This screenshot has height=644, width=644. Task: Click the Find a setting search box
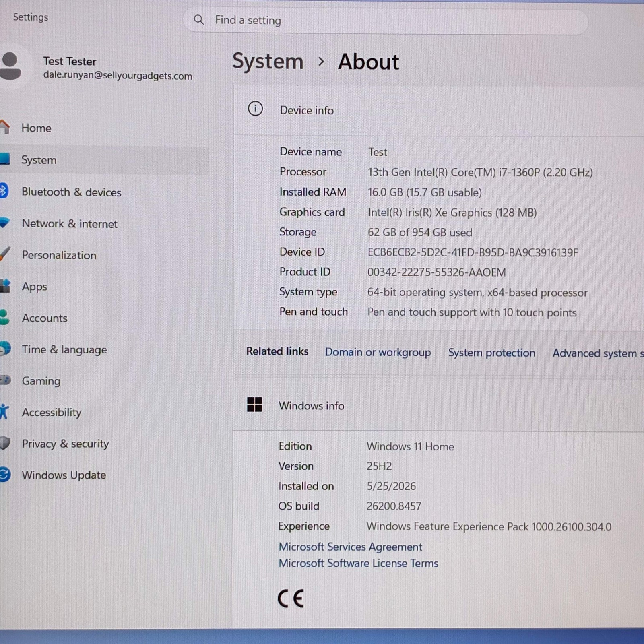click(386, 20)
